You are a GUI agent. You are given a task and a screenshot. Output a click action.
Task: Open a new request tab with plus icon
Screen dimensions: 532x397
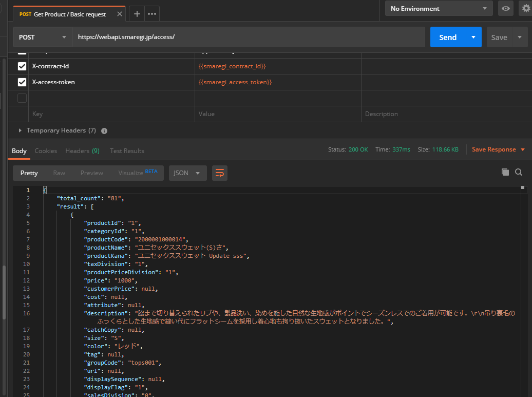pyautogui.click(x=137, y=13)
